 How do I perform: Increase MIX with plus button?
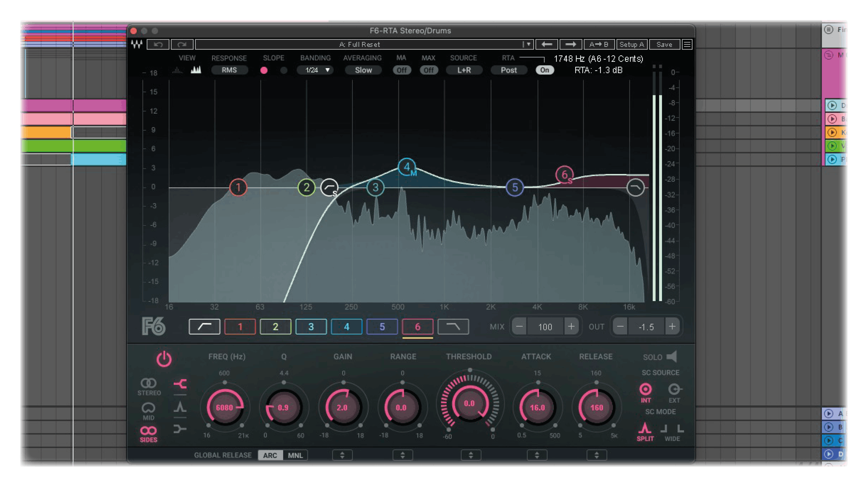[x=571, y=326]
